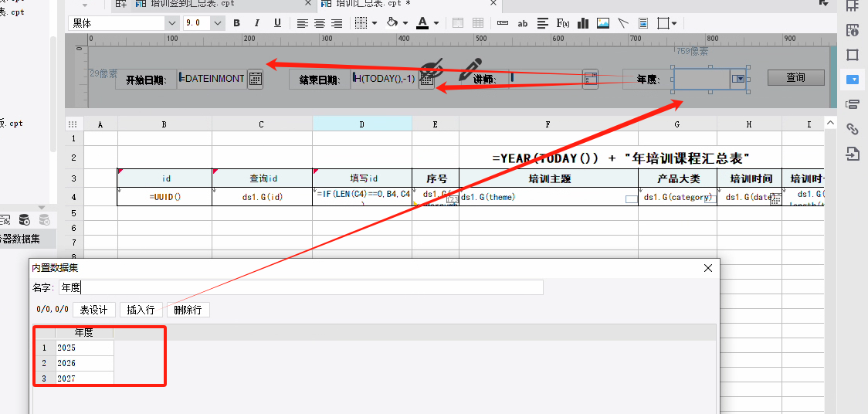The width and height of the screenshot is (868, 414).
Task: Open the right sidebar panel below the dropdown icon
Action: (x=853, y=104)
